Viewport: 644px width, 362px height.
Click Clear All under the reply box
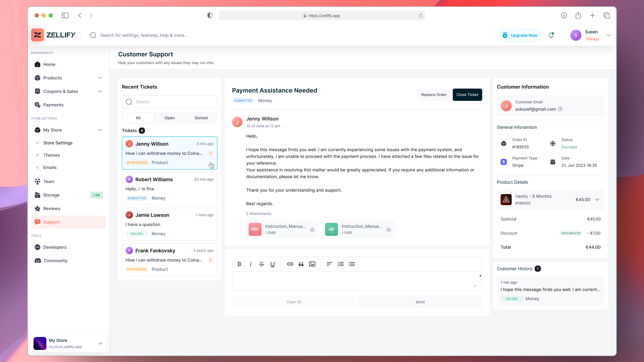pos(294,302)
